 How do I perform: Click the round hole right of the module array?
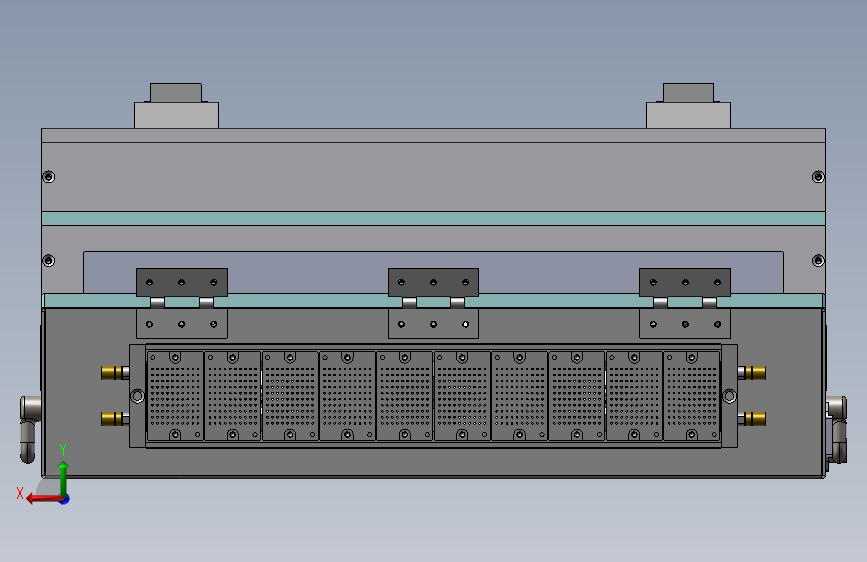tap(729, 396)
